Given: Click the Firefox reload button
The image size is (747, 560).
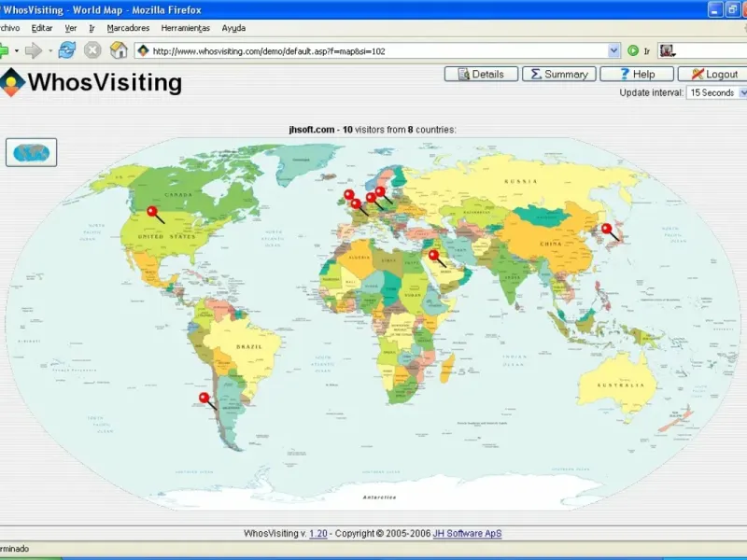Looking at the screenshot, I should pyautogui.click(x=67, y=50).
